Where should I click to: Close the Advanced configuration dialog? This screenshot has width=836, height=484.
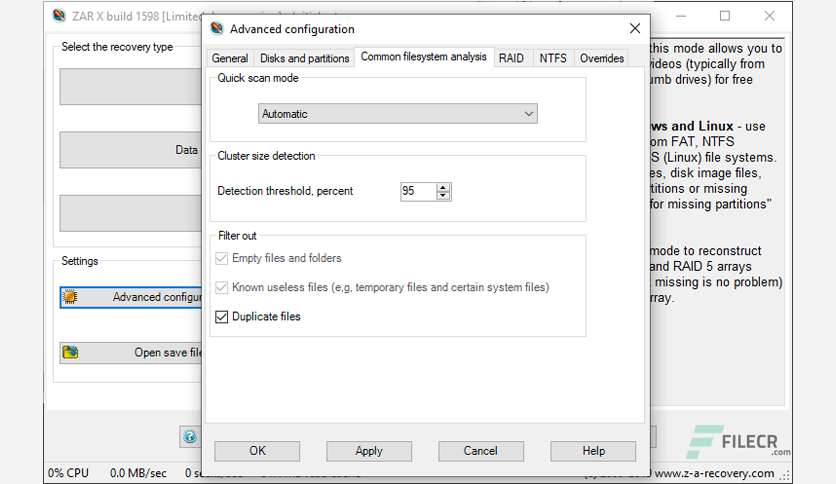pyautogui.click(x=634, y=28)
